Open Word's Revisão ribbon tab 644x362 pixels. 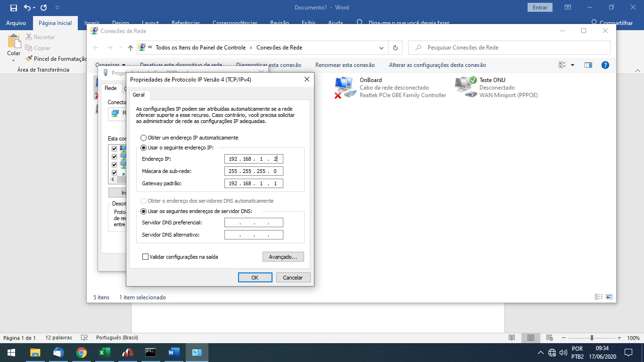click(x=279, y=22)
